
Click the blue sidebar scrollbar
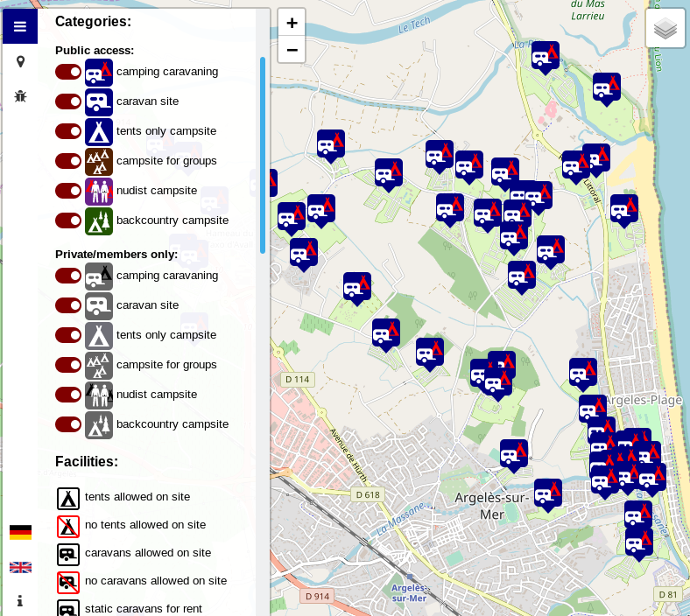click(x=263, y=155)
